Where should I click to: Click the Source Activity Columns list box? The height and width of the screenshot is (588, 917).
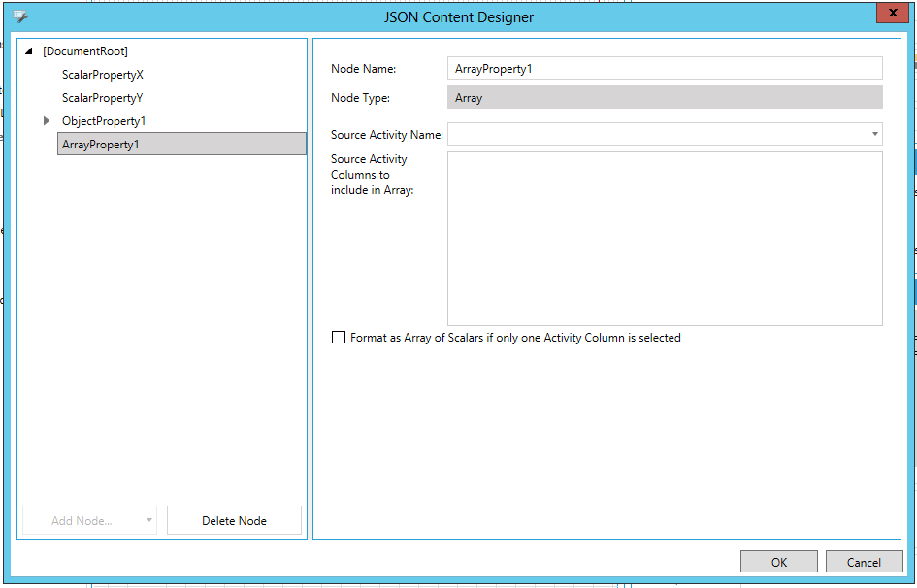[x=664, y=238]
